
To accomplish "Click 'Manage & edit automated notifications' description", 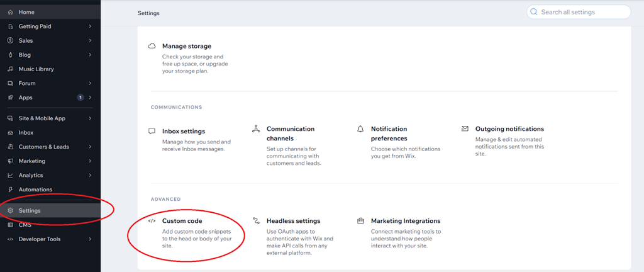I will (508, 147).
